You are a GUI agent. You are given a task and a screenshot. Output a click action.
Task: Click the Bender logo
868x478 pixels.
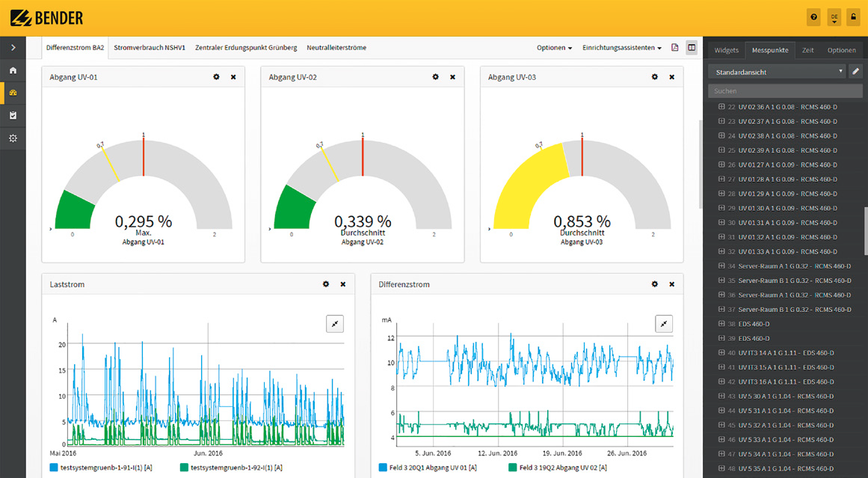(47, 18)
